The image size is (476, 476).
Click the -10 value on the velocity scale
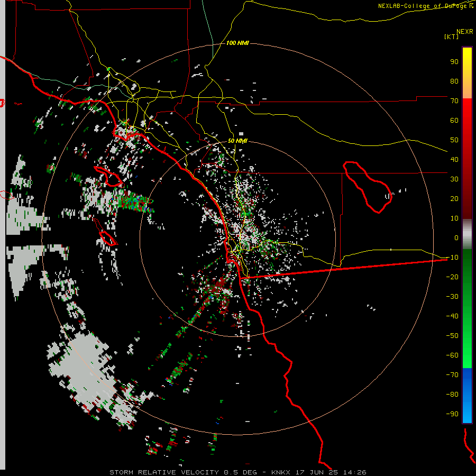click(452, 258)
